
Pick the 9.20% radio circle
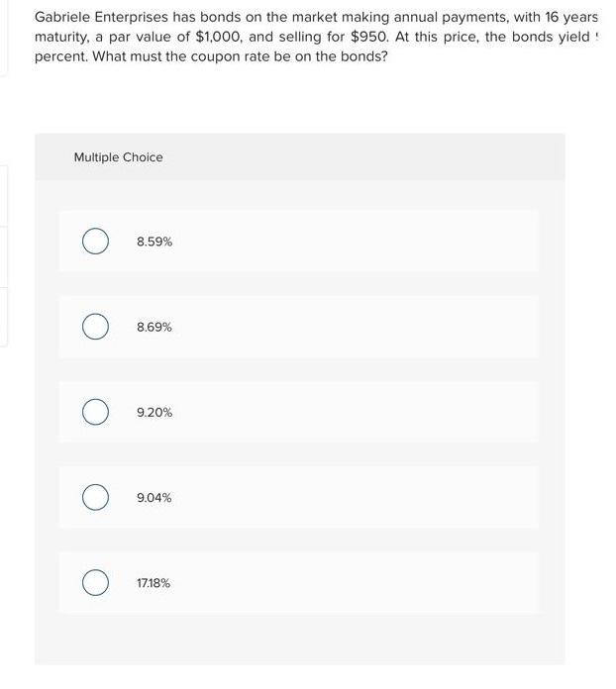point(95,412)
